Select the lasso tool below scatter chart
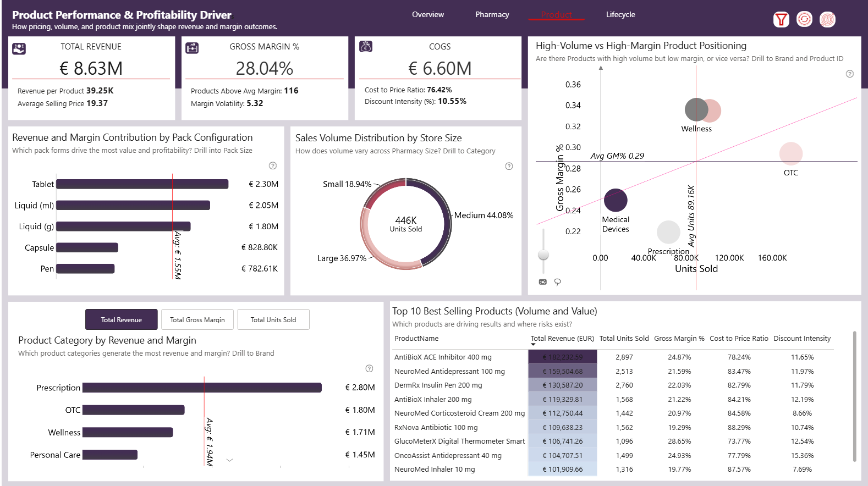Image resolution: width=868 pixels, height=486 pixels. 558,282
